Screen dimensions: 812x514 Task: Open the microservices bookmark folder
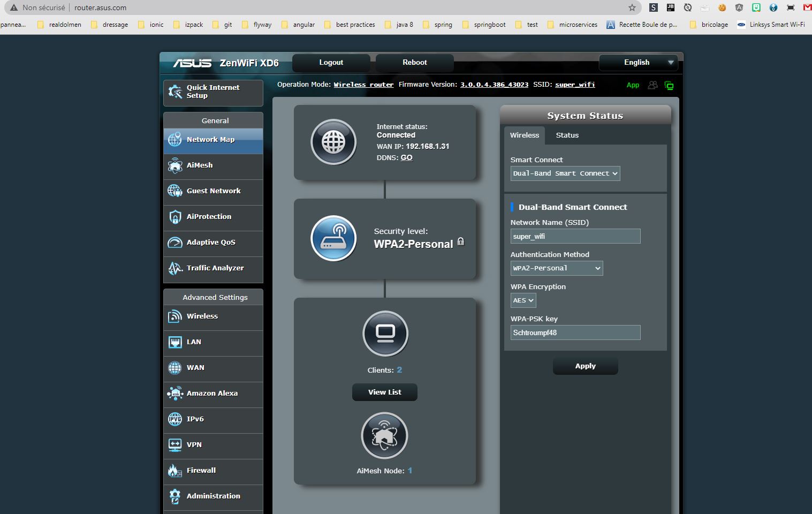pos(572,25)
